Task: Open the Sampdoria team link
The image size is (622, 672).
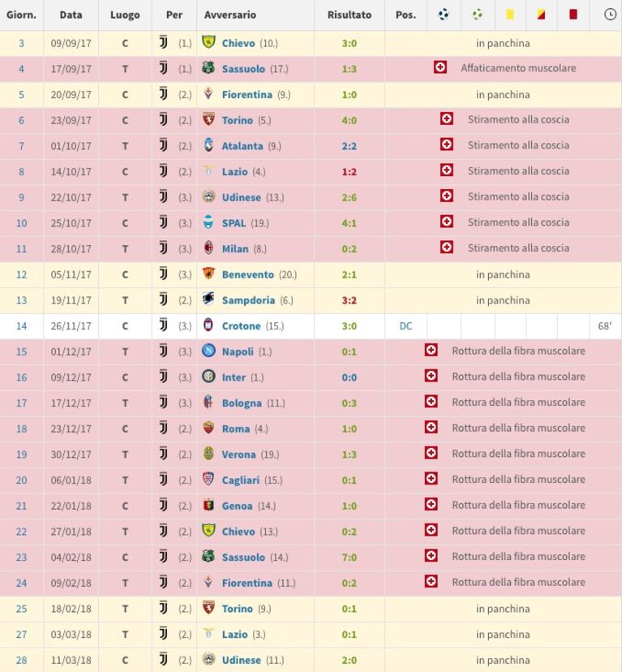Action: tap(248, 300)
